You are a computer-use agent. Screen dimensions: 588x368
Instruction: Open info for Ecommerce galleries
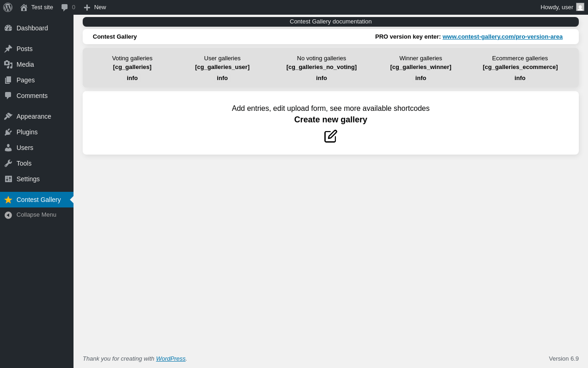[520, 78]
